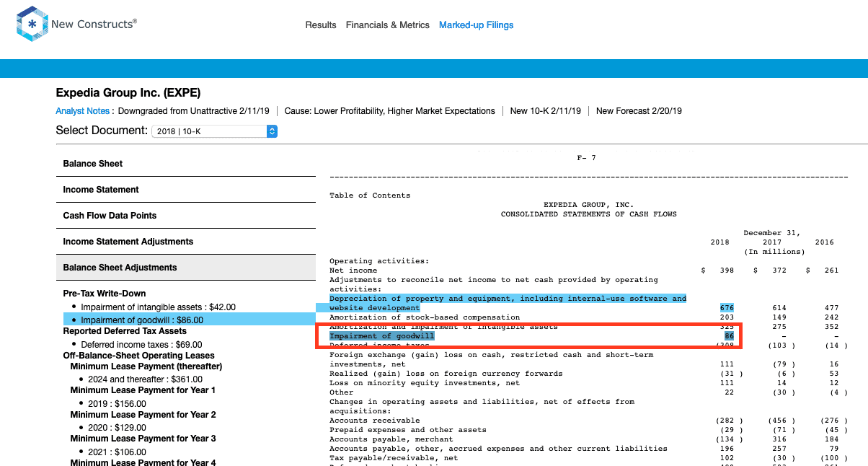Viewport: 868px width, 466px height.
Task: Click the highlighted depreciation value 676
Action: point(727,308)
